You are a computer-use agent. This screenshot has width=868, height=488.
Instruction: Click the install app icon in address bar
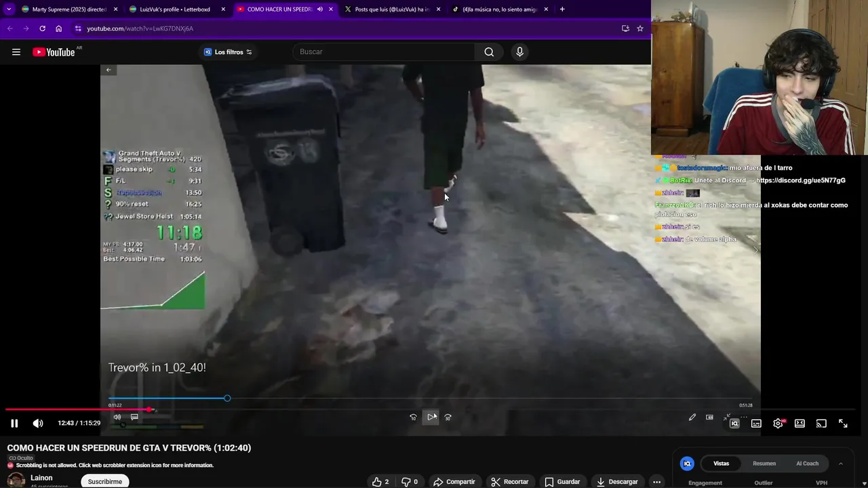pyautogui.click(x=625, y=28)
